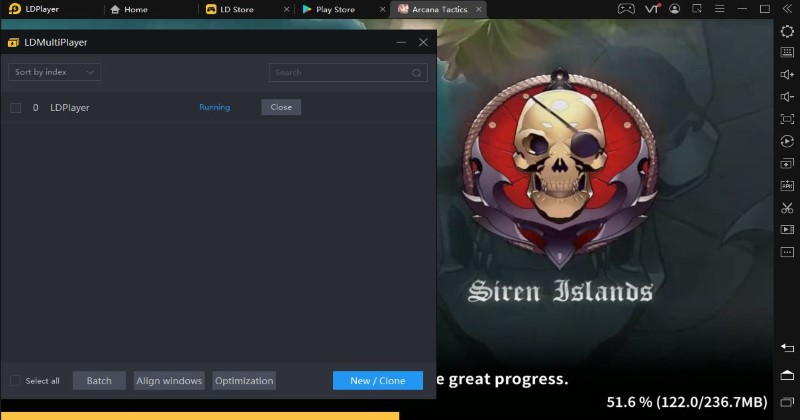The width and height of the screenshot is (800, 420).
Task: Click the LDPlayer logo in title bar
Action: click(15, 9)
